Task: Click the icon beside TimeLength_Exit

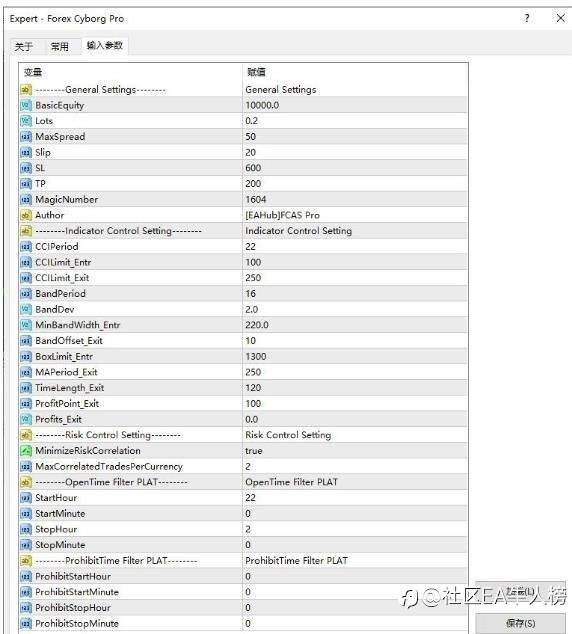Action: pos(26,388)
